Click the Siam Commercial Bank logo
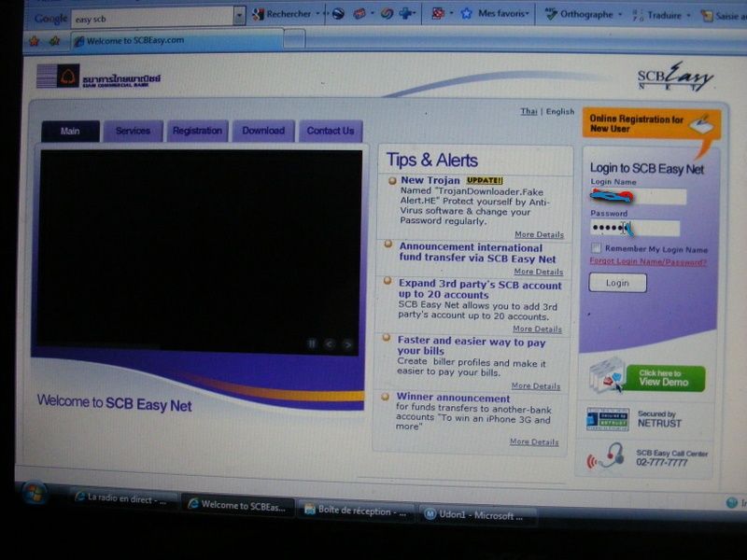The height and width of the screenshot is (560, 747). click(99, 77)
